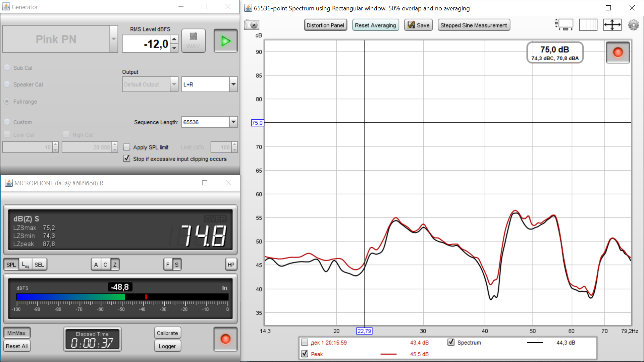This screenshot has width=644, height=362.
Task: Toggle the Apply SPL limit checkbox
Action: point(127,147)
